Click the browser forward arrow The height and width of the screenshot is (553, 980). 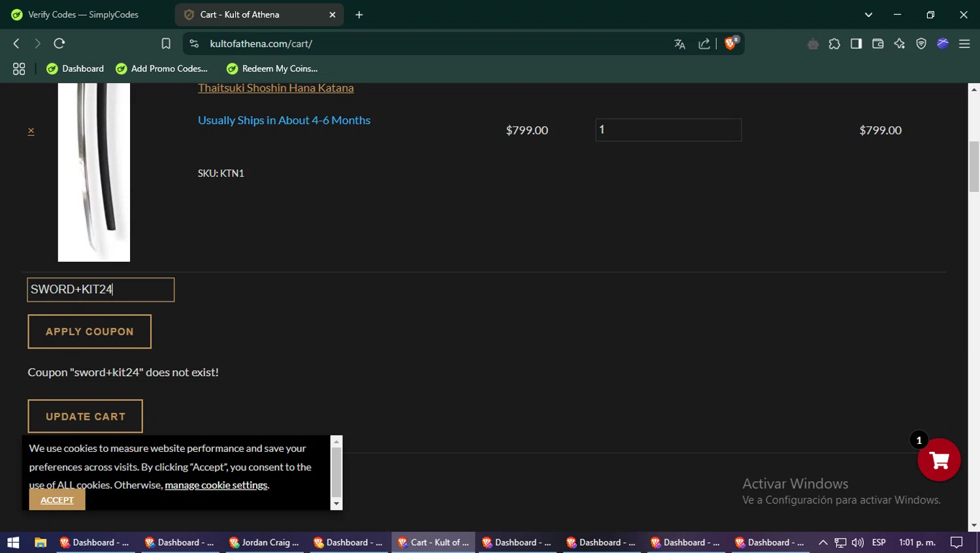pos(37,44)
